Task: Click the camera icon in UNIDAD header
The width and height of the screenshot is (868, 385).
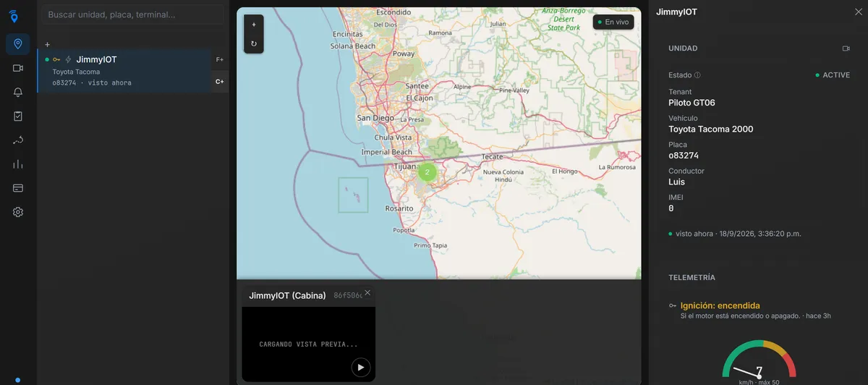Action: pos(846,48)
